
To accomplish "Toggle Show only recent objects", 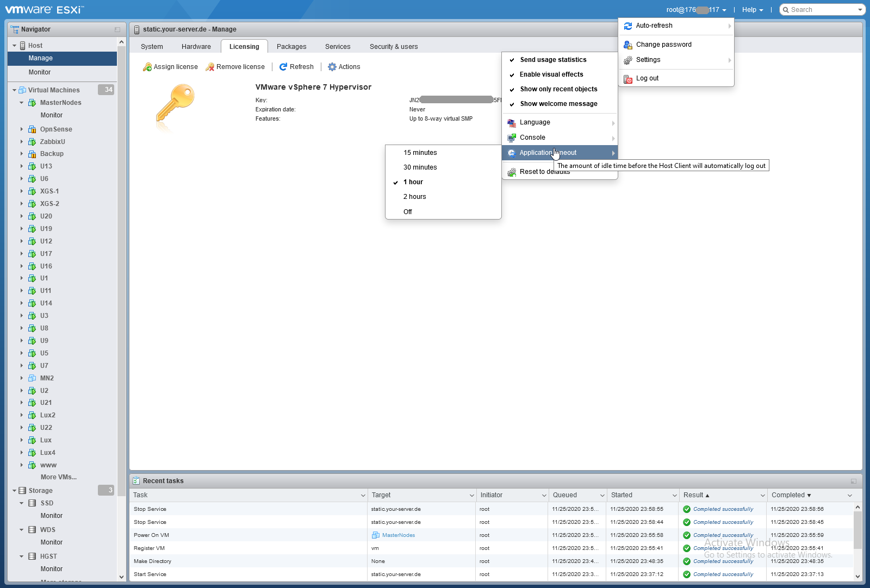I will (x=558, y=89).
